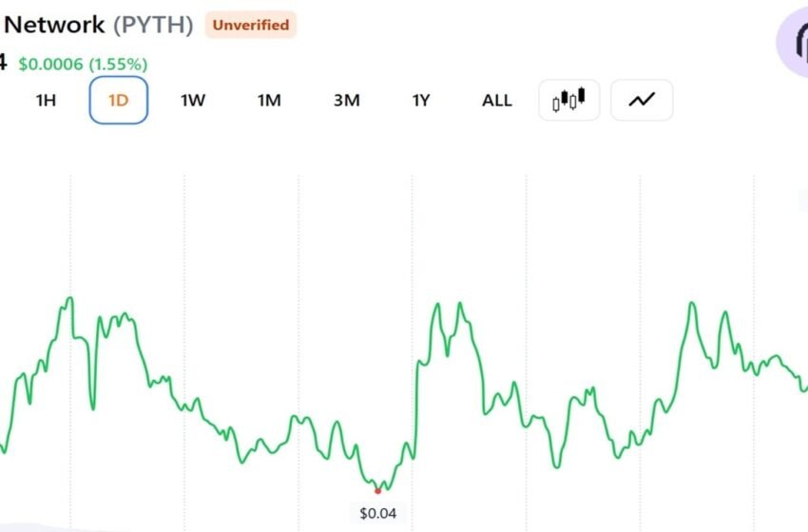This screenshot has height=532, width=808.
Task: Select the 1Y time range
Action: (420, 100)
